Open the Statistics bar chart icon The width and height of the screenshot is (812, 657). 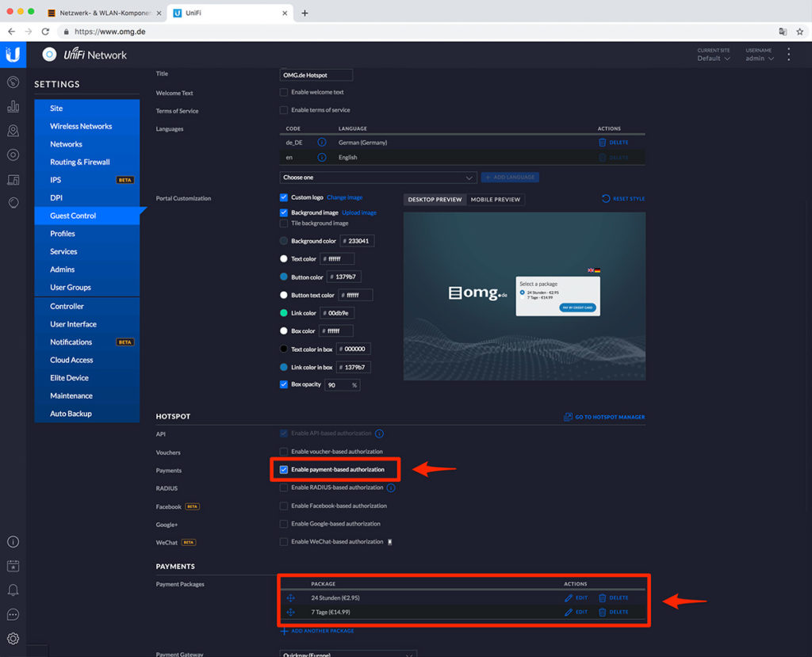[13, 106]
